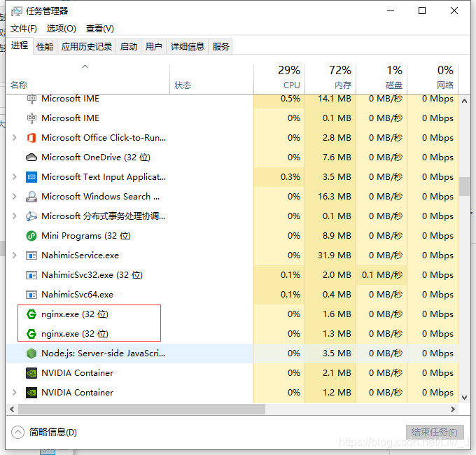Click the NVIDIA Container icon with 2.1 MB
The width and height of the screenshot is (476, 455).
tap(31, 373)
